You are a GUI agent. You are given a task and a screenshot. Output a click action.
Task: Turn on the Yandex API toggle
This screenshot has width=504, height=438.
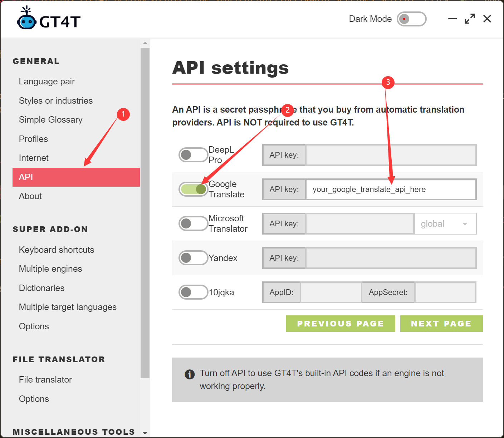(x=193, y=258)
